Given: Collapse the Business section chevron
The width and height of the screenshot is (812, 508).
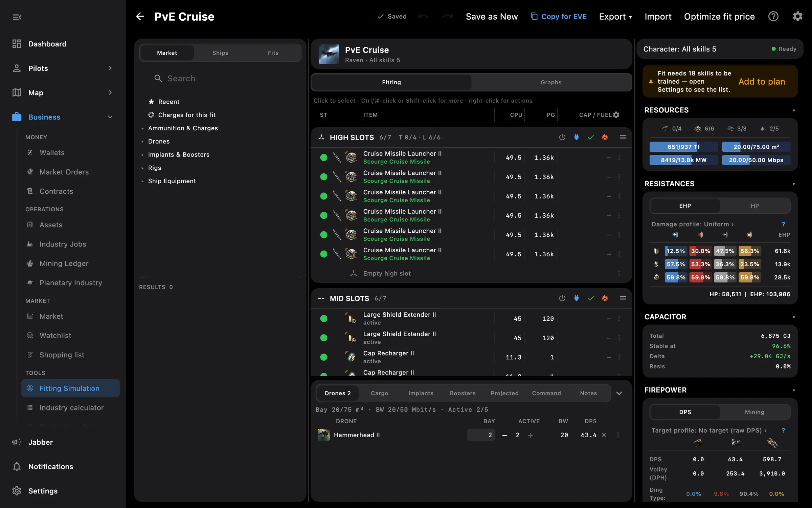Looking at the screenshot, I should (110, 117).
